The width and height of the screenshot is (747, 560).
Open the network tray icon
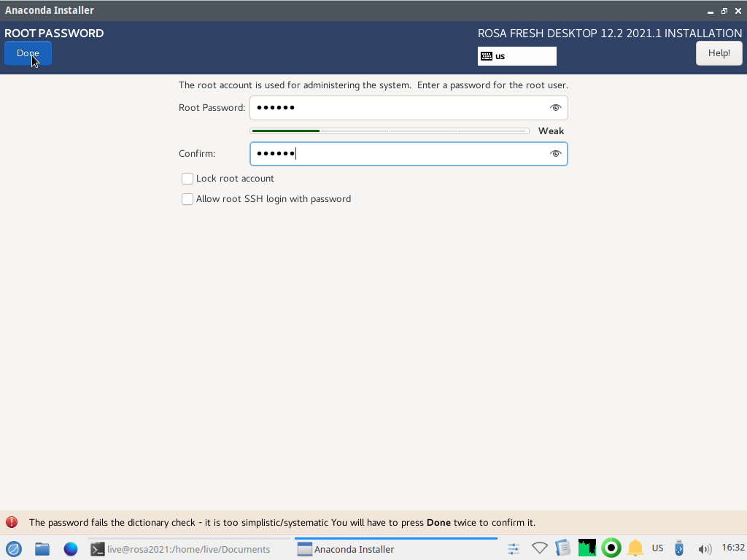pyautogui.click(x=539, y=548)
